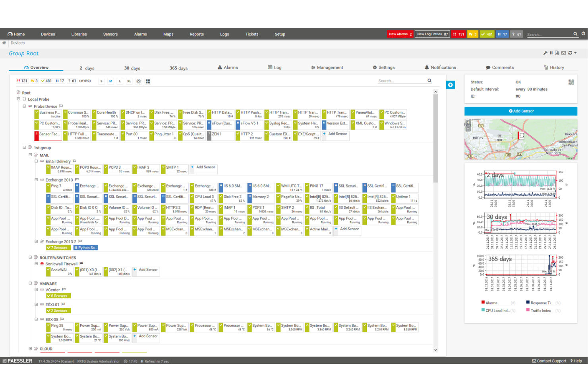Select the red Alarms legend swatch

click(483, 302)
